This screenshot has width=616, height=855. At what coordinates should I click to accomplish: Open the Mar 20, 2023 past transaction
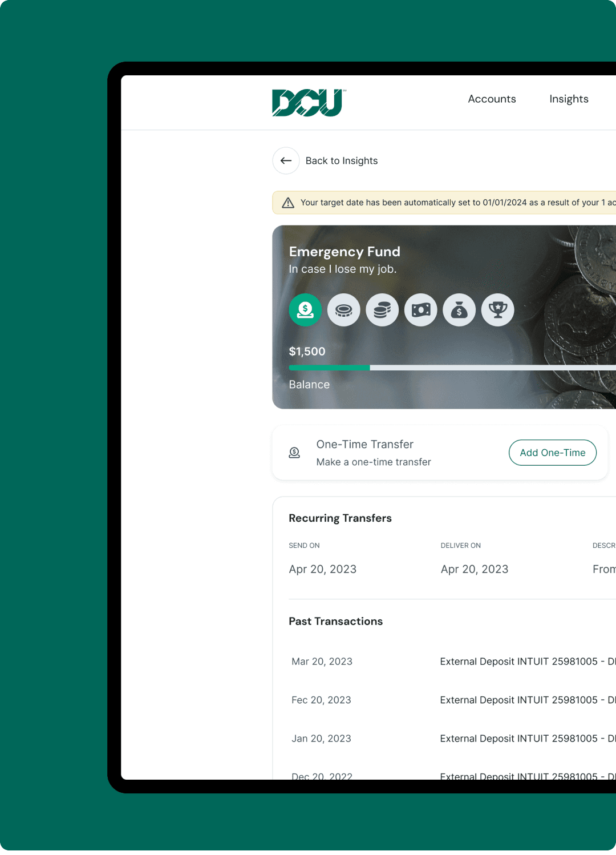[322, 662]
